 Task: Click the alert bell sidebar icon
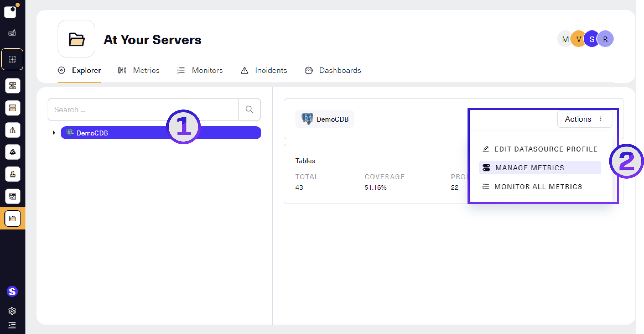point(12,152)
